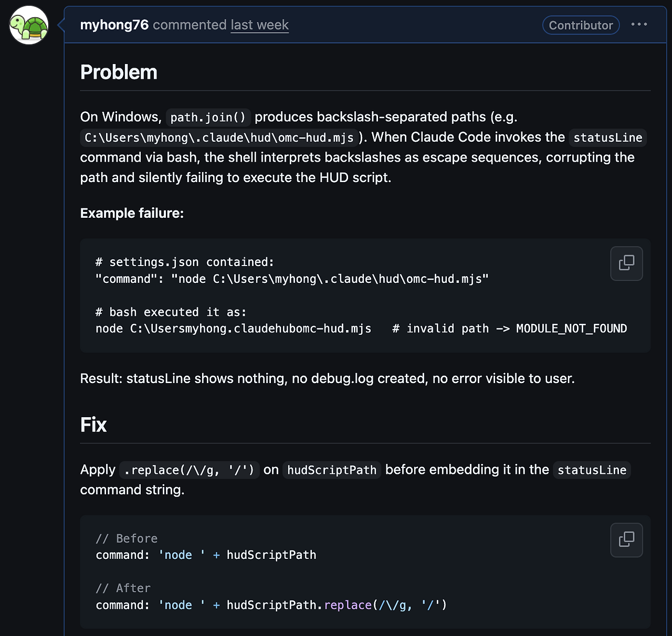Click the "// After" code comment
This screenshot has width=672, height=636.
point(123,588)
